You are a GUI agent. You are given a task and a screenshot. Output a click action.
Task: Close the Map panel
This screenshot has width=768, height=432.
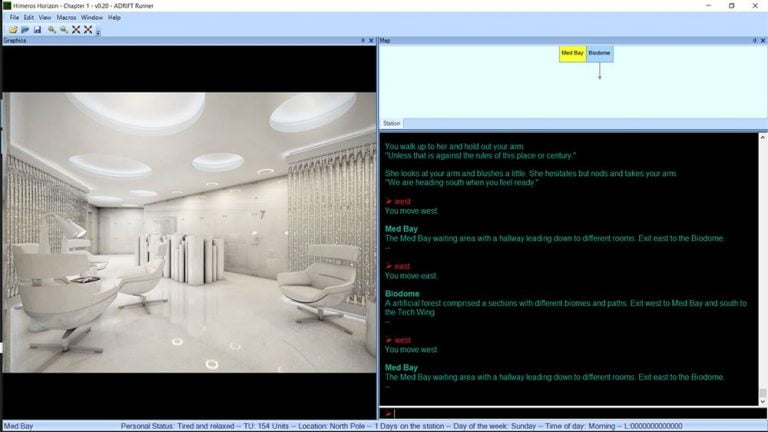[x=762, y=41]
